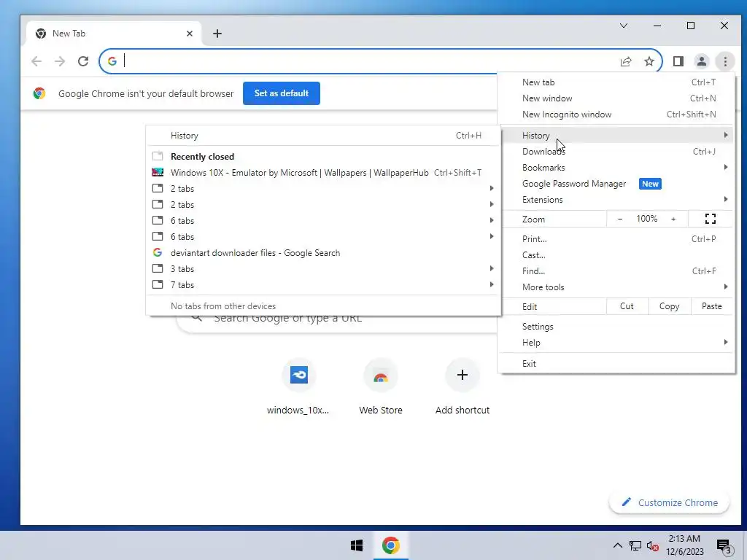747x560 pixels.
Task: Expand the 7 tabs recently closed group
Action: coord(323,285)
